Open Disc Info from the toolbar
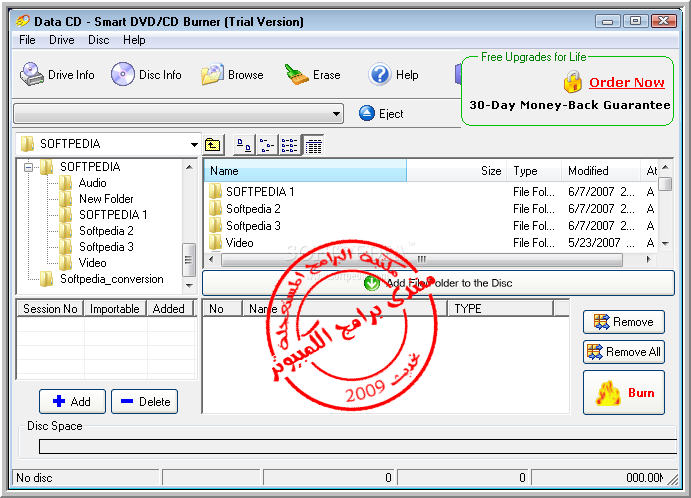The width and height of the screenshot is (691, 498). (x=146, y=74)
